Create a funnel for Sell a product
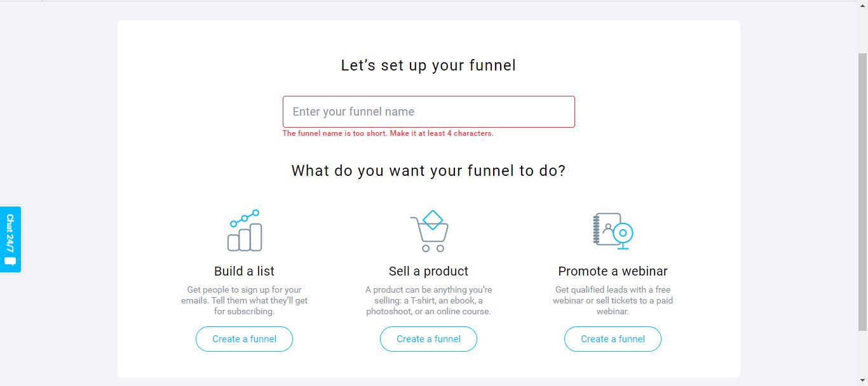 (428, 339)
